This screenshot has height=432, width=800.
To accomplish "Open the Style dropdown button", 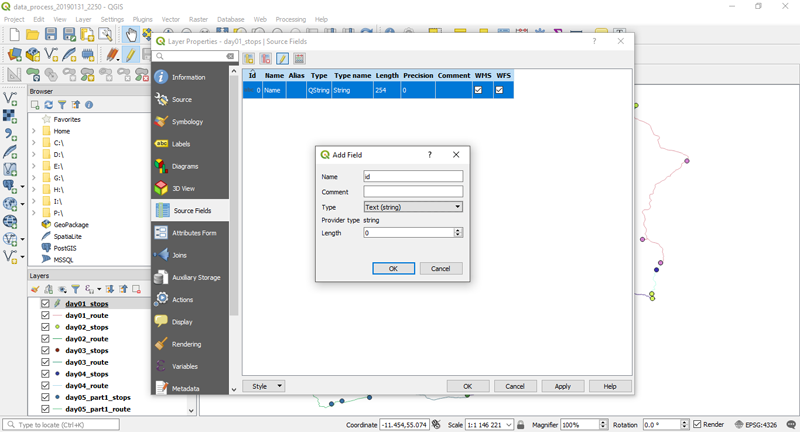I will 264,386.
